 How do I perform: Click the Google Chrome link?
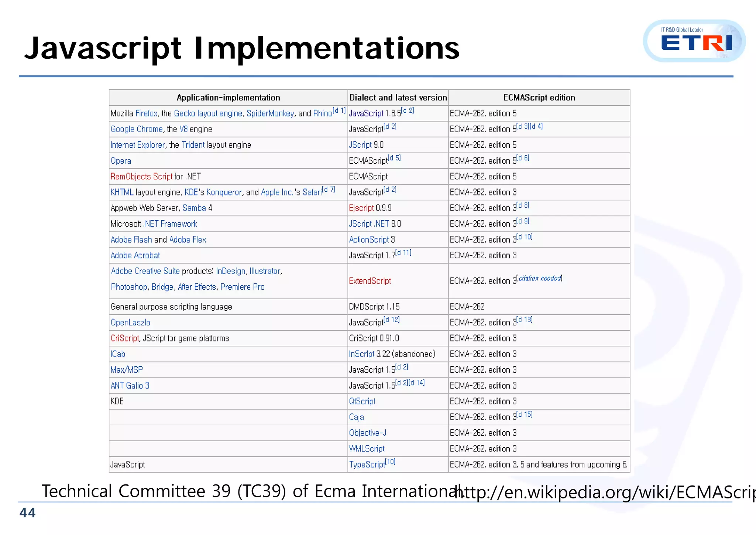137,129
